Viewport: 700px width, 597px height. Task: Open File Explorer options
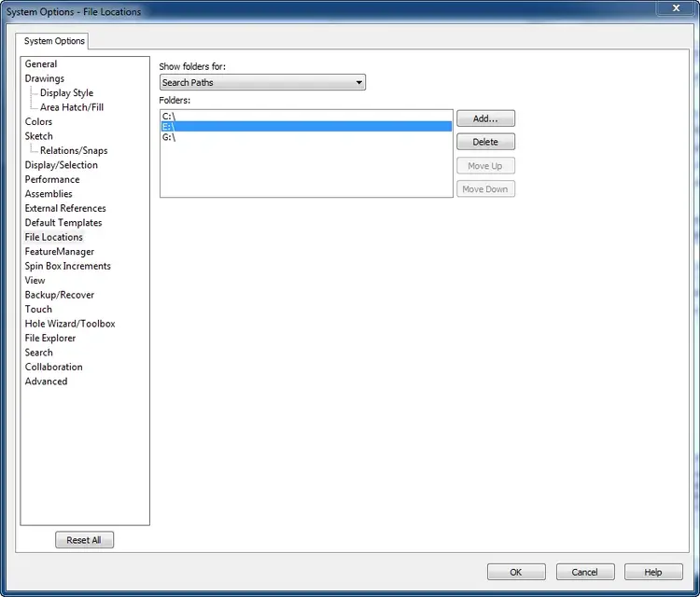pyautogui.click(x=50, y=339)
